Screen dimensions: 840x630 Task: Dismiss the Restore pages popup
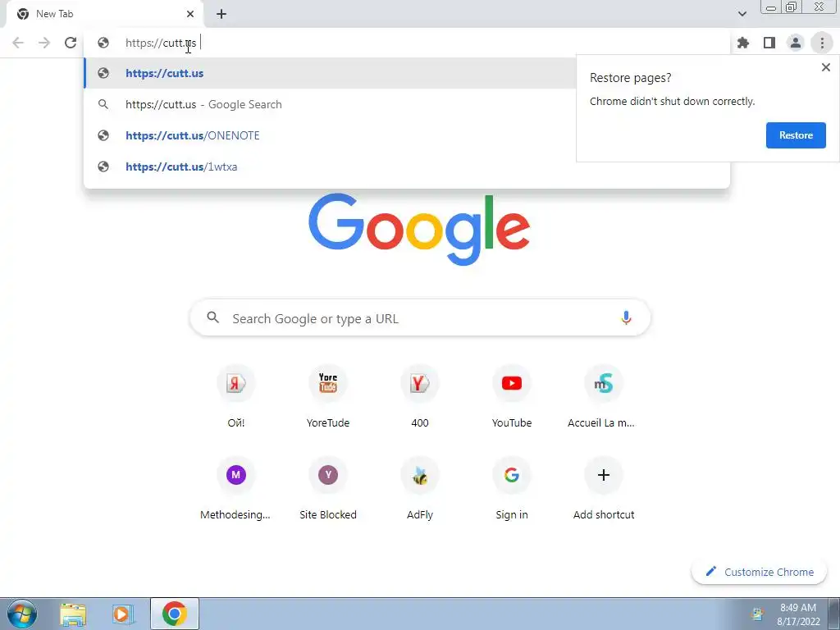[825, 67]
